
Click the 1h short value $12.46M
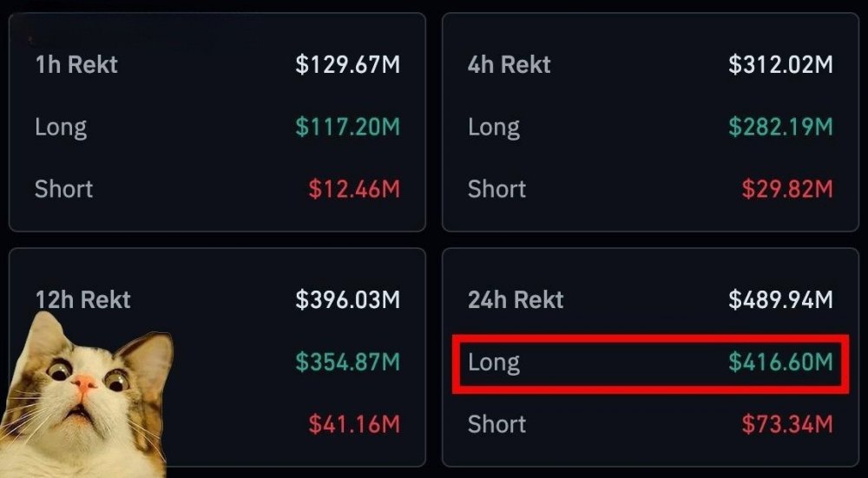click(354, 189)
